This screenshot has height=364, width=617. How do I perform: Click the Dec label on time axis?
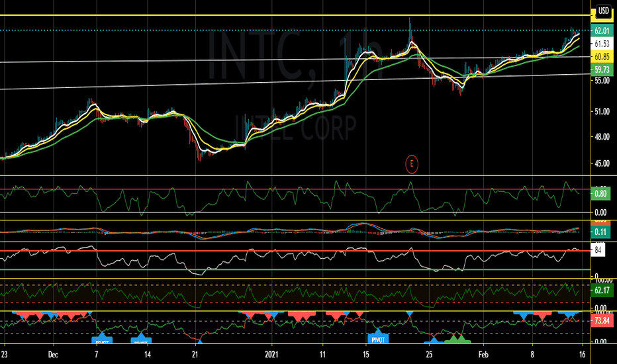(x=53, y=355)
